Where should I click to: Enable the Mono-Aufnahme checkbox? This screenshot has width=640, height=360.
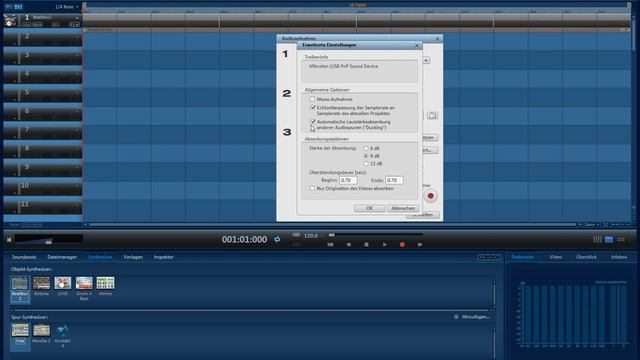312,99
